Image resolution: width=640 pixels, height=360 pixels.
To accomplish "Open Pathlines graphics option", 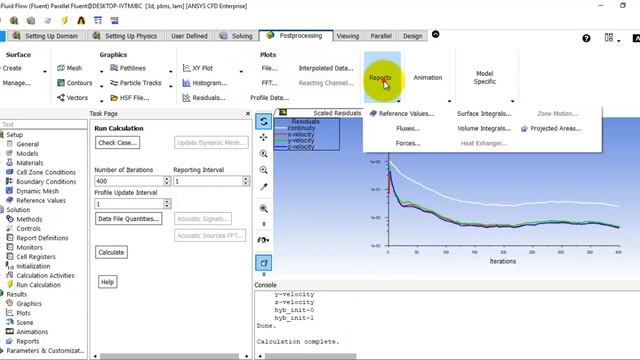I will [128, 68].
